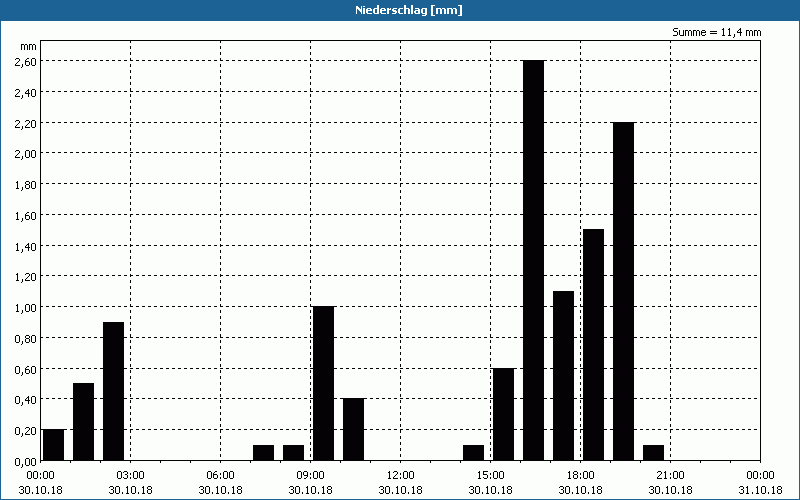Select the bar reaching 1,10 mm

(563, 376)
